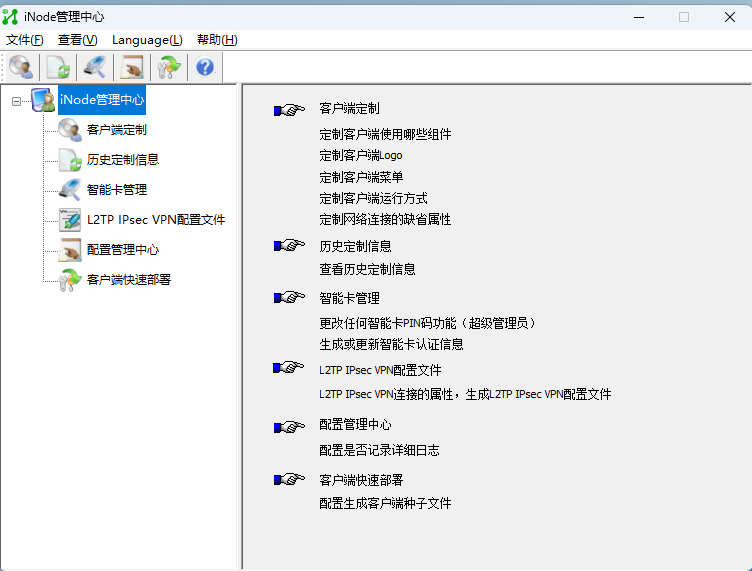752x571 pixels.
Task: Click the text 定制网络连接的缺省属性
Action: [x=385, y=220]
